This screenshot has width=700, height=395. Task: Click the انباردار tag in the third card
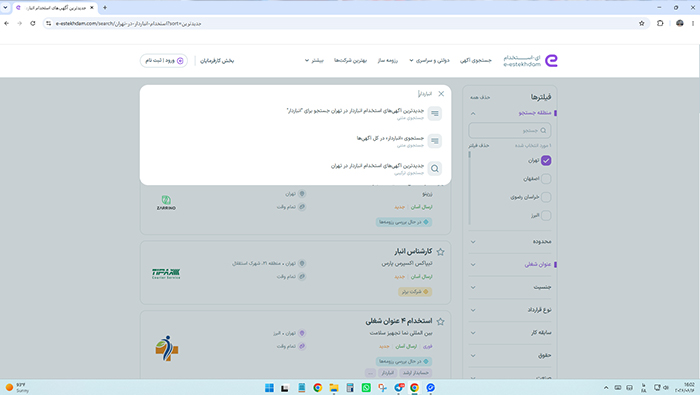387,373
